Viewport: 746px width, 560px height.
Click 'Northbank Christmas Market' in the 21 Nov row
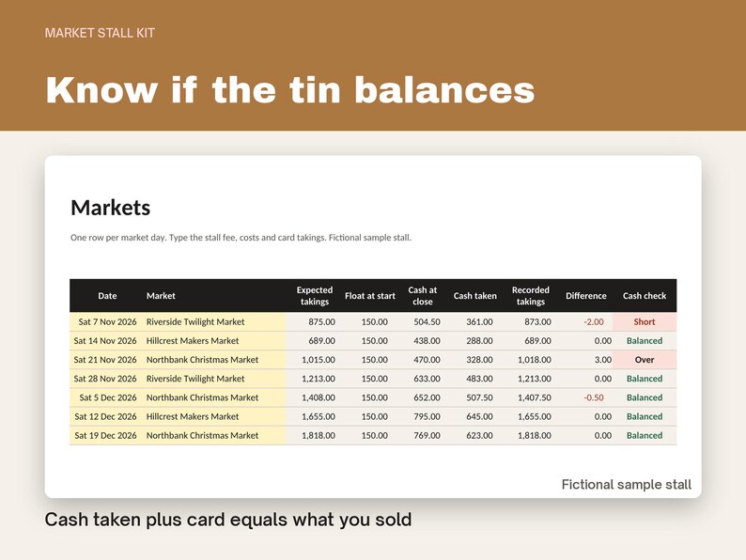(x=202, y=360)
